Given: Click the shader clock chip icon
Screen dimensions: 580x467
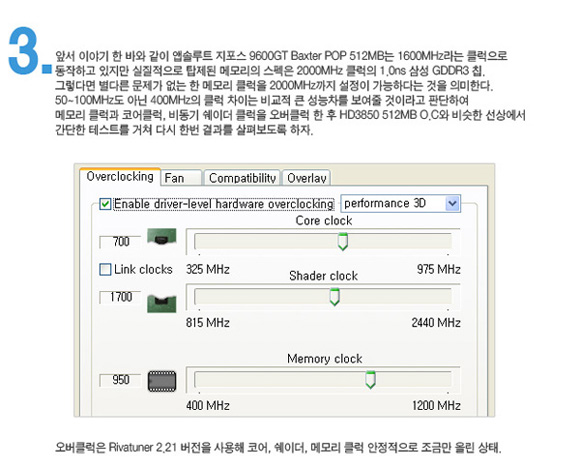Looking at the screenshot, I should tap(162, 304).
